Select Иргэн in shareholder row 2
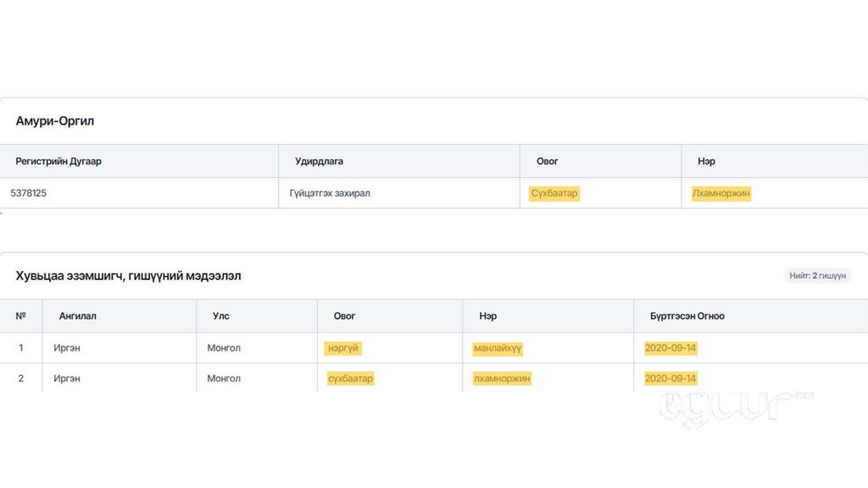868x488 pixels. (x=67, y=379)
